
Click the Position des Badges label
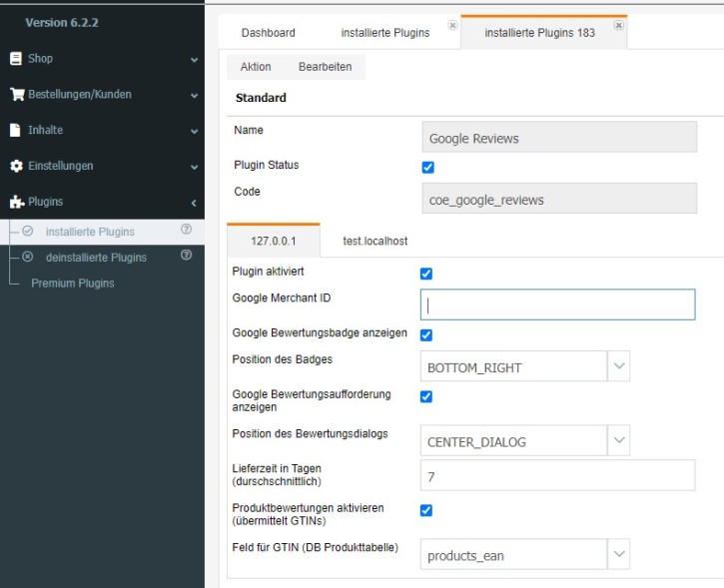click(x=283, y=359)
